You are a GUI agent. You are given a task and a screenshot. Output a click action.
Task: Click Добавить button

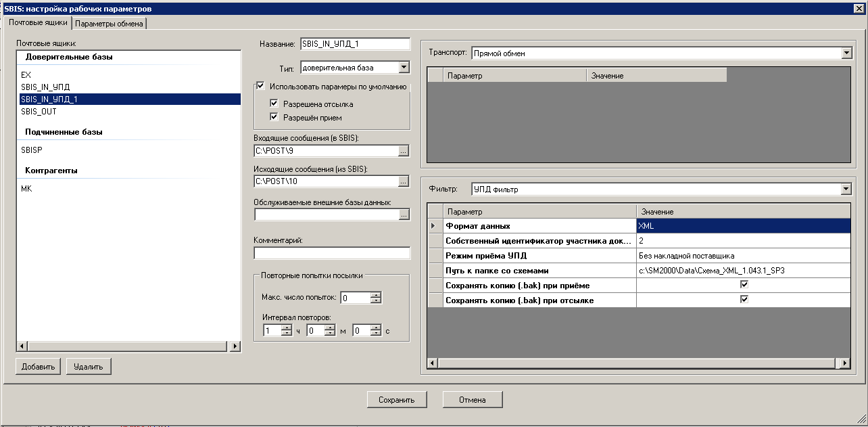(38, 367)
